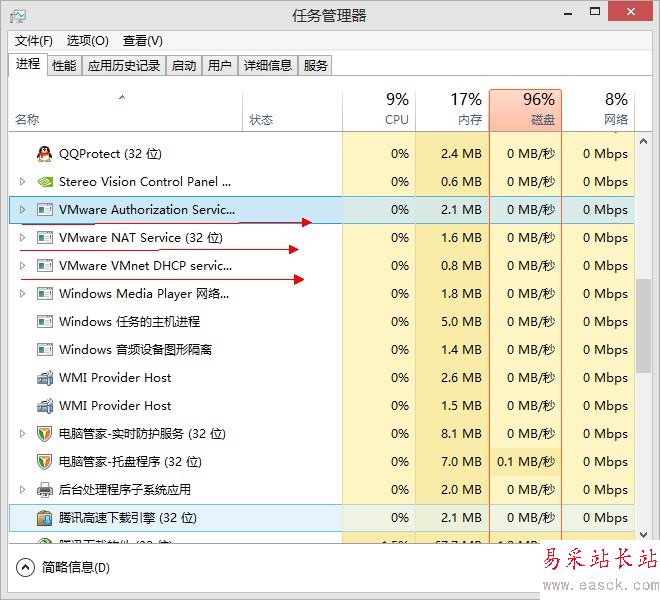Click the scrollbar down arrow
This screenshot has width=660, height=600.
tap(644, 535)
